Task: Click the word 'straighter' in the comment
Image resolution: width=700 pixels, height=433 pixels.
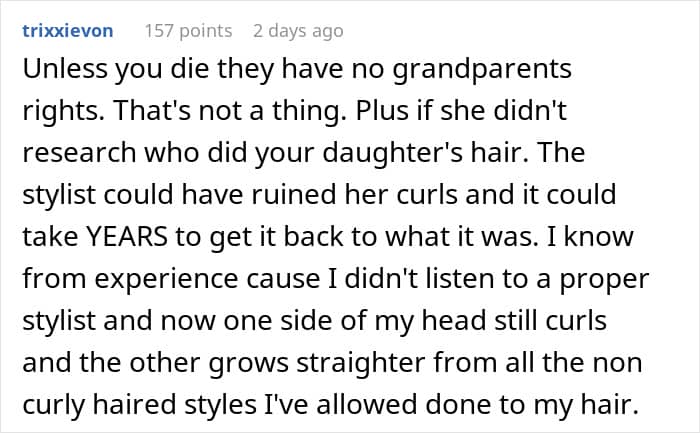Action: click(x=361, y=362)
